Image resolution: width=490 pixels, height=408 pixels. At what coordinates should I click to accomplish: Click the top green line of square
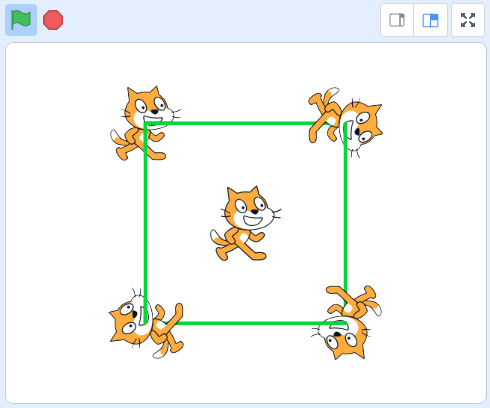coord(245,123)
